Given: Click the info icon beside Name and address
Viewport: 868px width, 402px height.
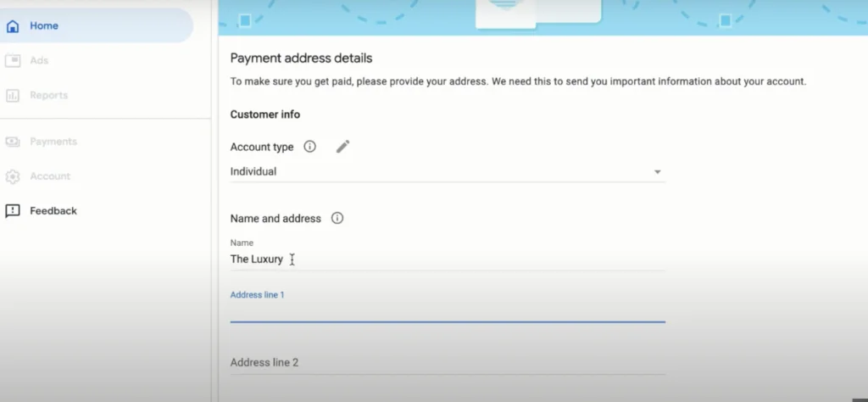Looking at the screenshot, I should click(337, 218).
